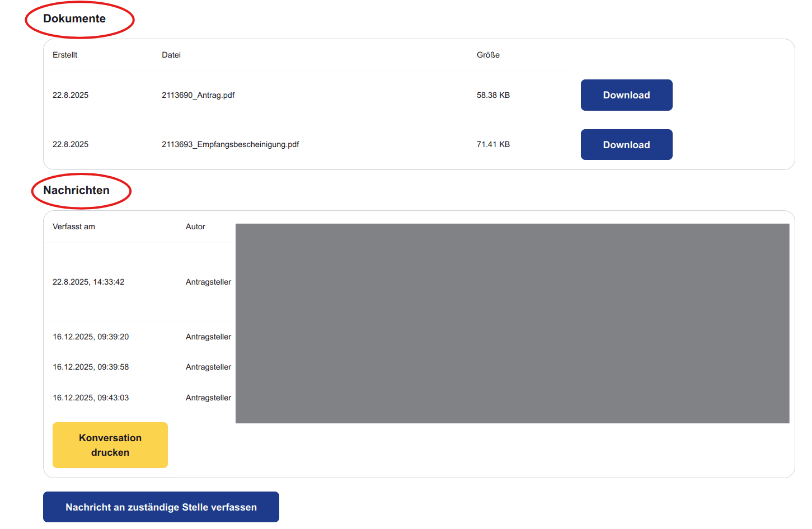The width and height of the screenshot is (812, 529).
Task: Select the message dated 22.8.2025, 14:33:42
Action: click(88, 282)
